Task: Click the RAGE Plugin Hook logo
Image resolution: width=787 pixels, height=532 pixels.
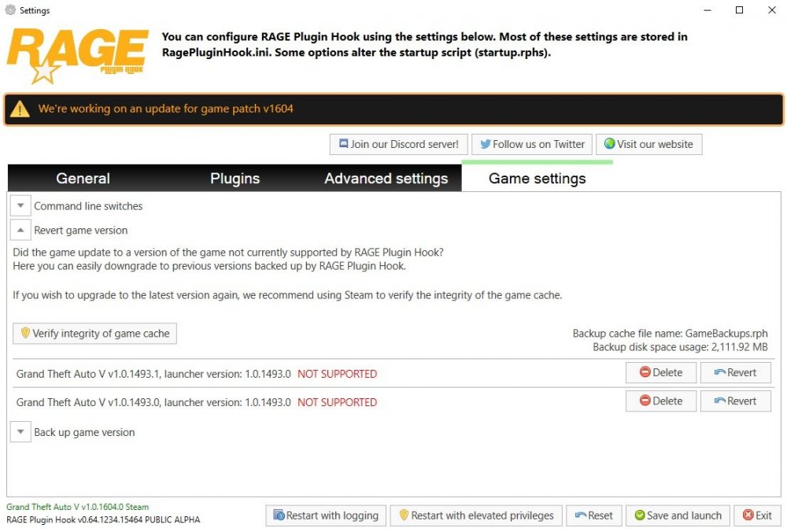Action: pyautogui.click(x=77, y=55)
